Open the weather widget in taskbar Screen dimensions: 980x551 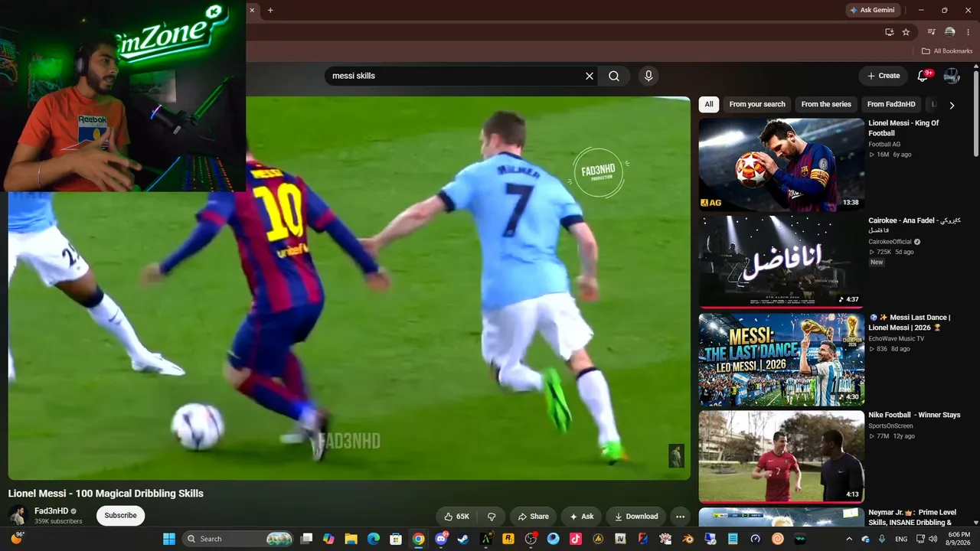coord(17,539)
